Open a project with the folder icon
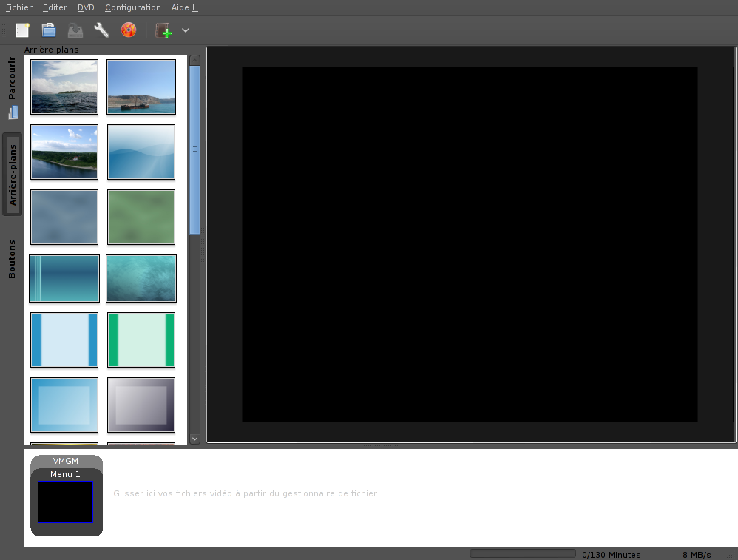 [49, 30]
